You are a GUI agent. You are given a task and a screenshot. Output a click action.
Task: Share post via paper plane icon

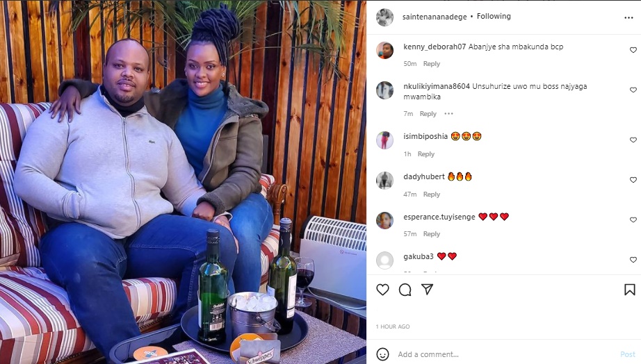[427, 289]
